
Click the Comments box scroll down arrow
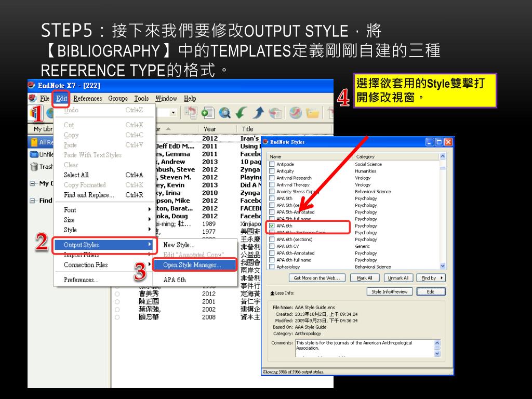[437, 353]
